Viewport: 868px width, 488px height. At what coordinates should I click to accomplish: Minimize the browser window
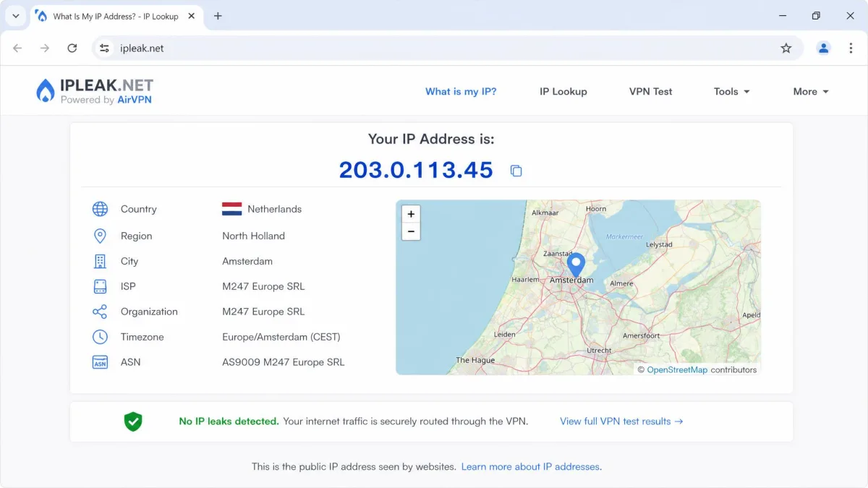pos(783,16)
